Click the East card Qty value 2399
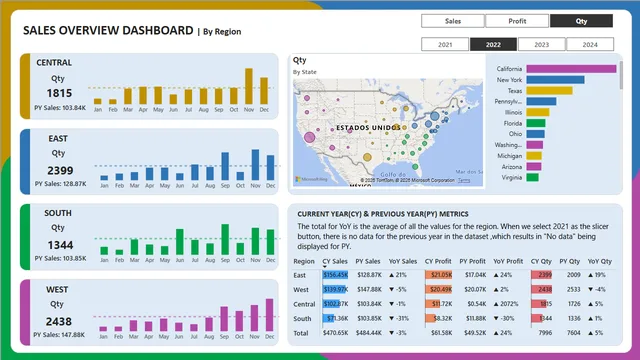 coord(60,170)
